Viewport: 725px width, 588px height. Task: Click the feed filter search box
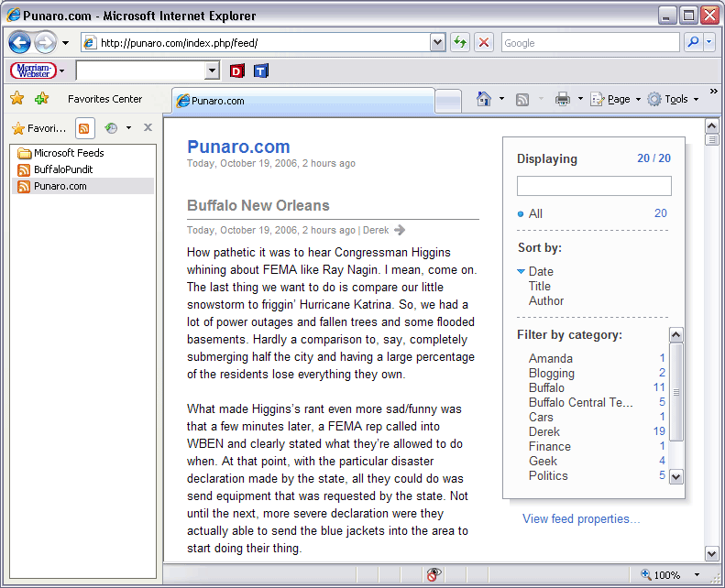pos(594,186)
